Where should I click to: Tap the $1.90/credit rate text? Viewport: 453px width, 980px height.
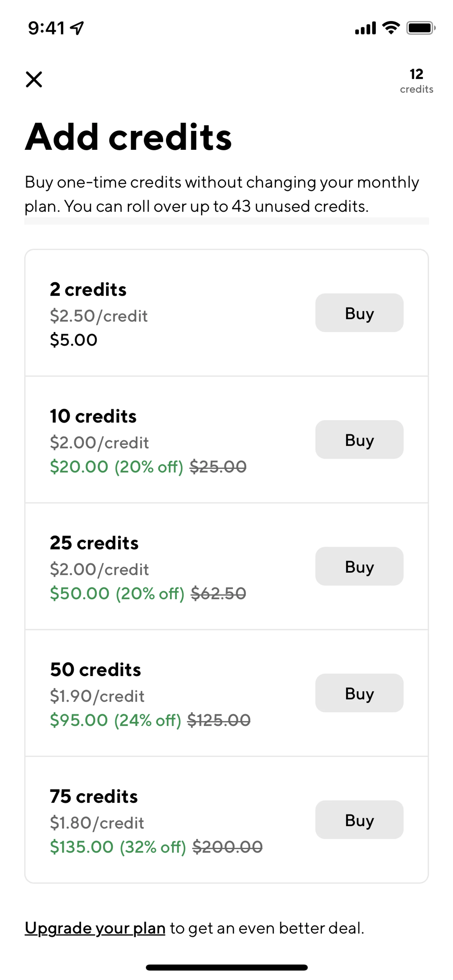[x=97, y=696]
